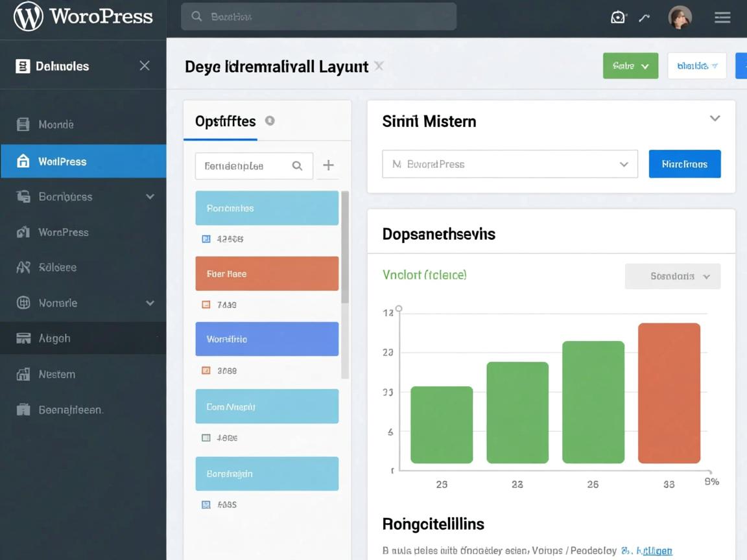Click the plus icon beside options search

coord(329,165)
